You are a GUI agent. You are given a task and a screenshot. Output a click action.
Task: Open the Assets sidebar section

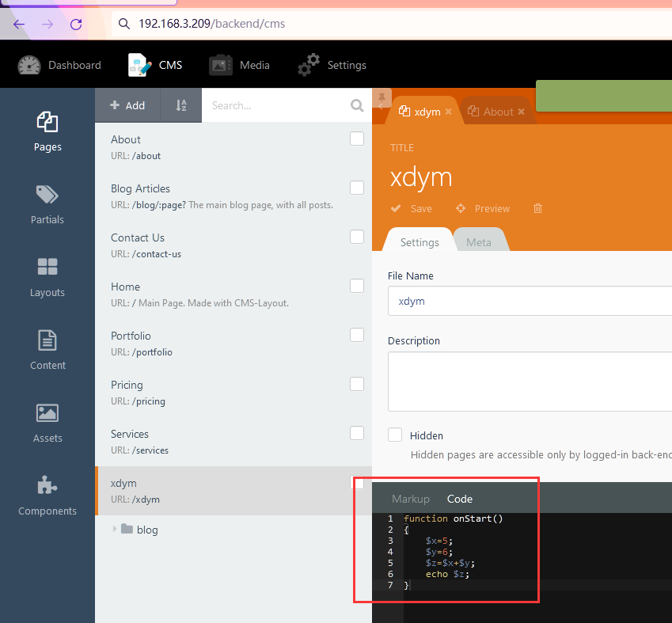pos(47,423)
